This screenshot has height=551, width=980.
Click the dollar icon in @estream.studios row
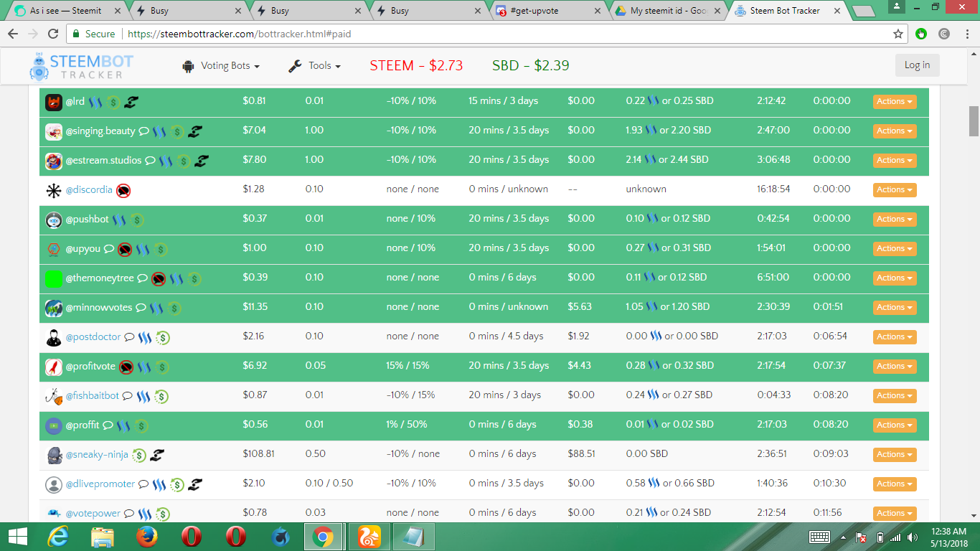point(184,161)
